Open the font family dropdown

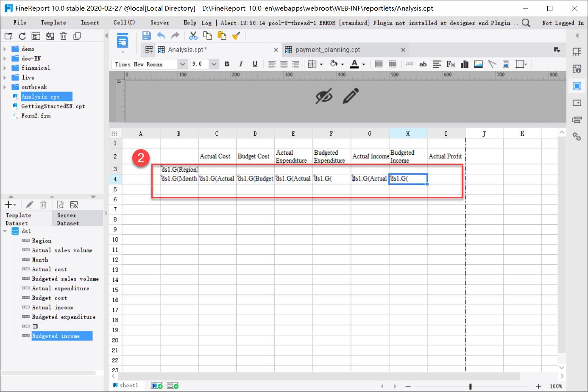tap(182, 64)
